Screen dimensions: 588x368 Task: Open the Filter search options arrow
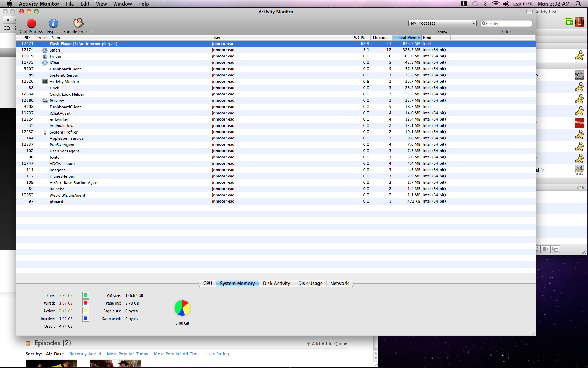pos(485,23)
